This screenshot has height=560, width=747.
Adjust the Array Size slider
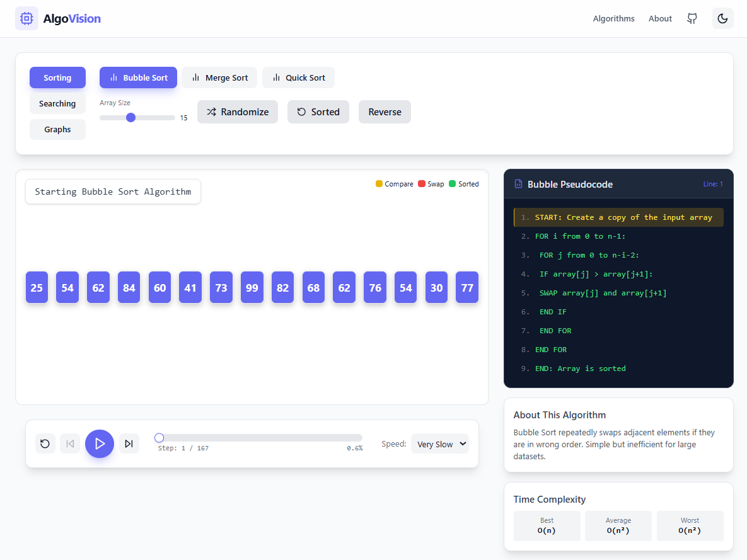[137, 118]
